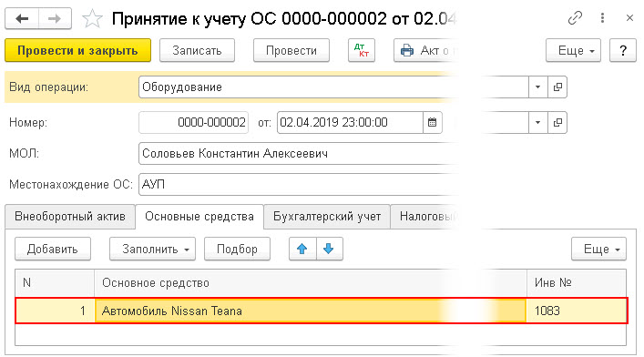Move row down with blue arrow
This screenshot has height=357, width=644.
pyautogui.click(x=329, y=249)
